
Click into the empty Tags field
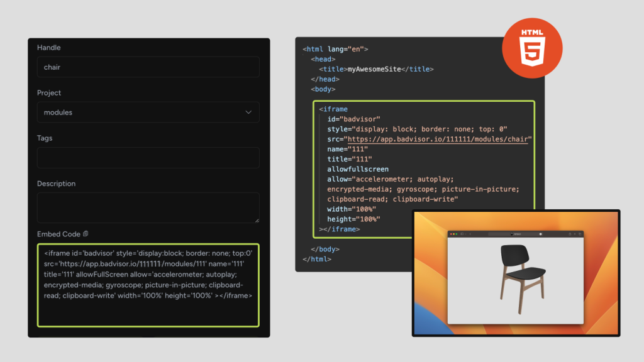pos(148,158)
